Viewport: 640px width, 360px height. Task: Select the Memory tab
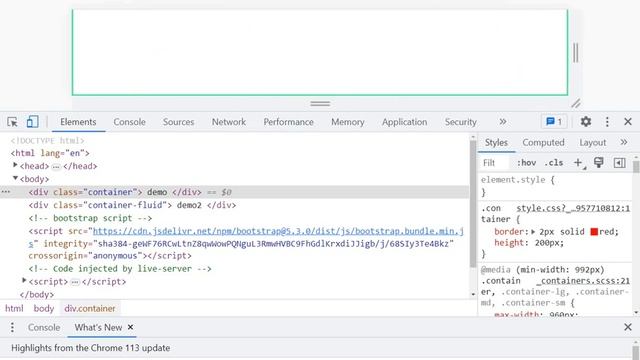(347, 122)
